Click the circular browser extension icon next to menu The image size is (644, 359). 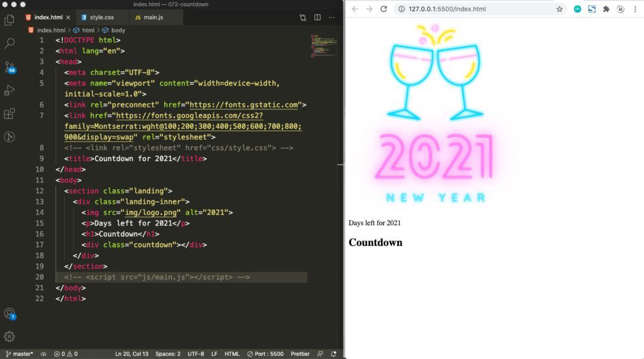tap(621, 9)
